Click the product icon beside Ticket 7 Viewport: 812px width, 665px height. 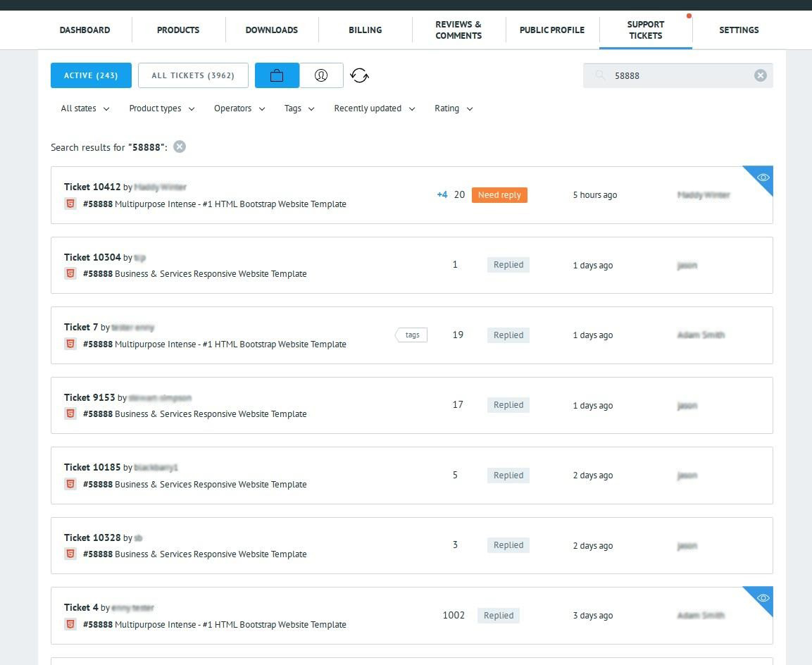[70, 344]
